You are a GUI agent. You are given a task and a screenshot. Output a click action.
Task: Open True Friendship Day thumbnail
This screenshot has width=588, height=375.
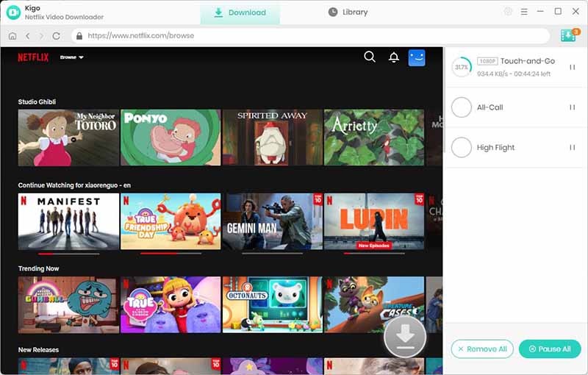(x=171, y=221)
